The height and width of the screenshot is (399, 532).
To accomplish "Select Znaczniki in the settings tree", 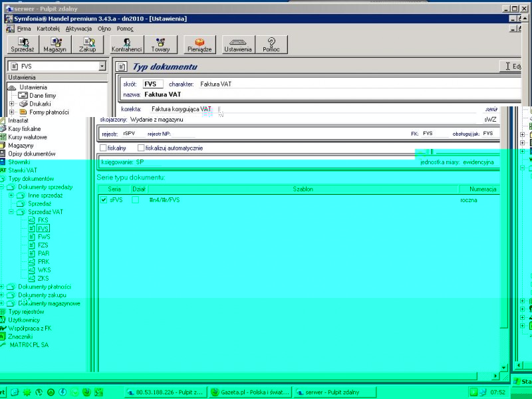I will pyautogui.click(x=21, y=336).
